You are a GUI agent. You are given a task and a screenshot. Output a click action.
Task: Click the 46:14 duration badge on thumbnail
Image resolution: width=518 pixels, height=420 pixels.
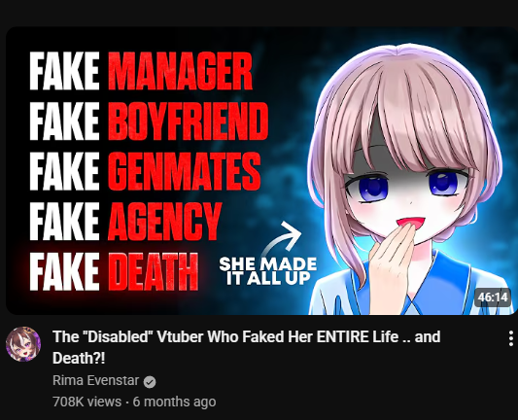click(x=493, y=297)
